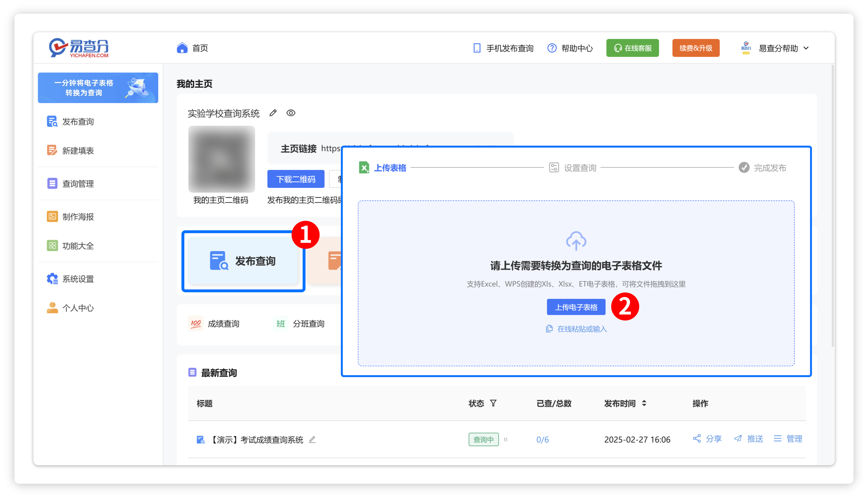Viewport: 868px width, 499px height.
Task: Open 分班查询 shortcut
Action: (299, 324)
